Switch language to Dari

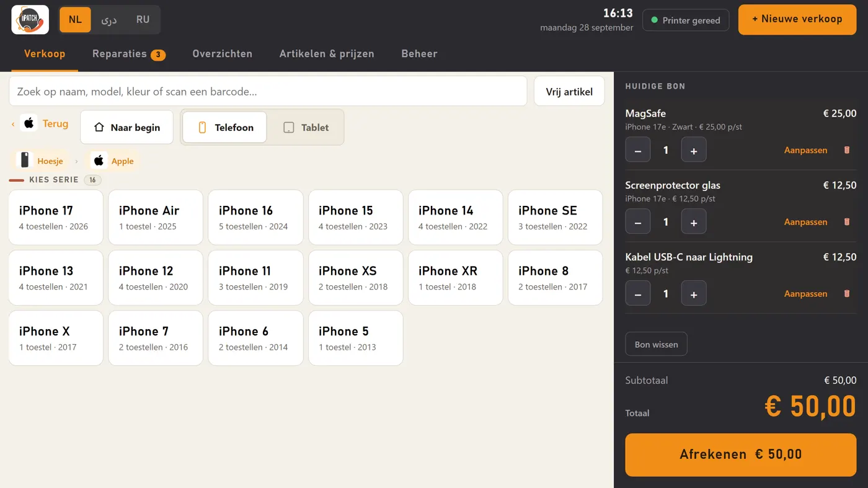pyautogui.click(x=109, y=20)
